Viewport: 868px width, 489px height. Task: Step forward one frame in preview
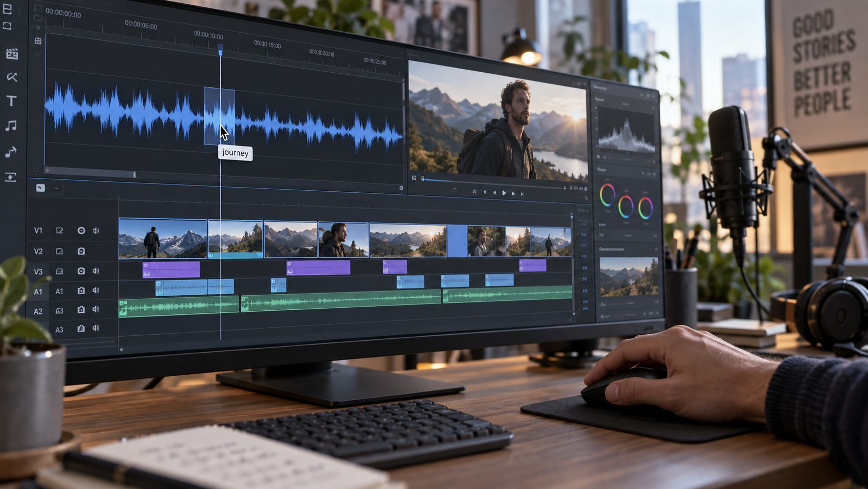pos(513,193)
